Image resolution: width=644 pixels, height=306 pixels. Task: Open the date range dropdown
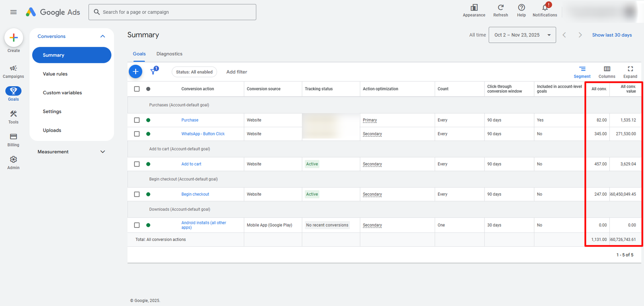522,35
